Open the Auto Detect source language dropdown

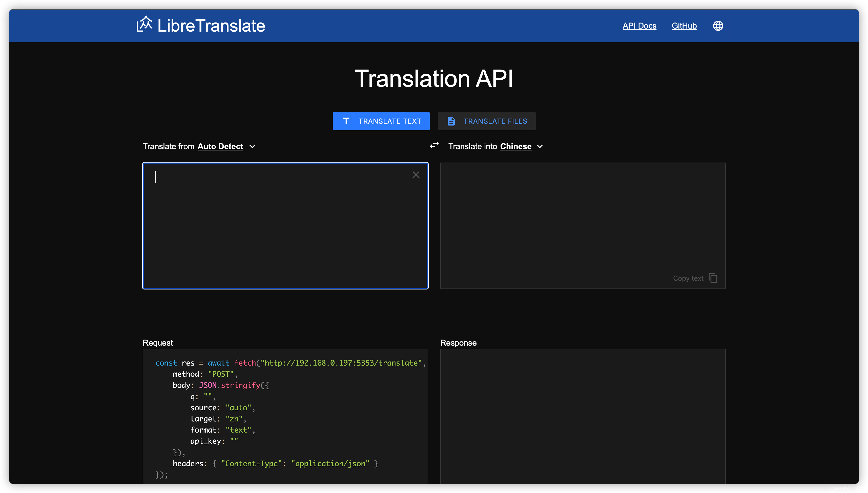pyautogui.click(x=220, y=146)
